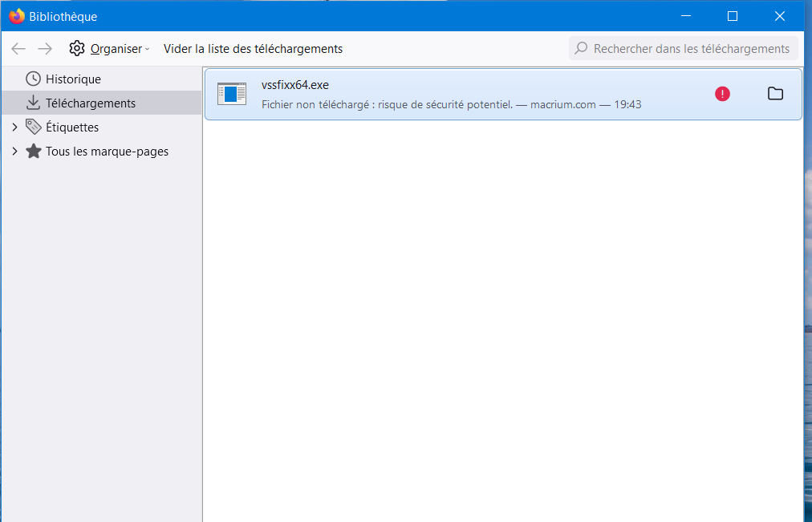Go back with the left arrow

[x=18, y=49]
